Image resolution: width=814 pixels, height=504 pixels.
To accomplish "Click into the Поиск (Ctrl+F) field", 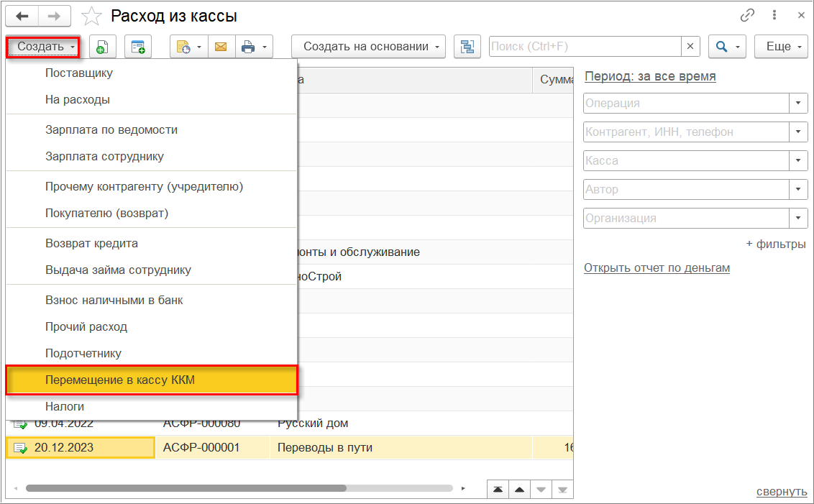I will click(585, 47).
